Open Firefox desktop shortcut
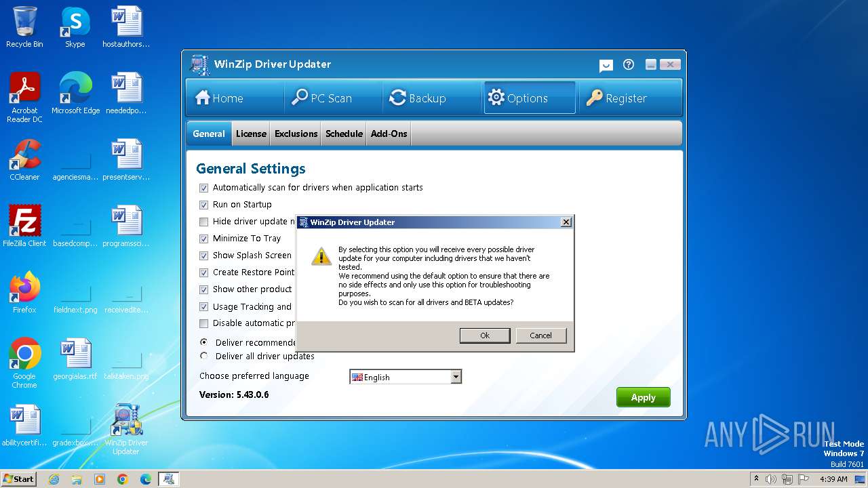Viewport: 868px width, 488px height. [x=24, y=292]
